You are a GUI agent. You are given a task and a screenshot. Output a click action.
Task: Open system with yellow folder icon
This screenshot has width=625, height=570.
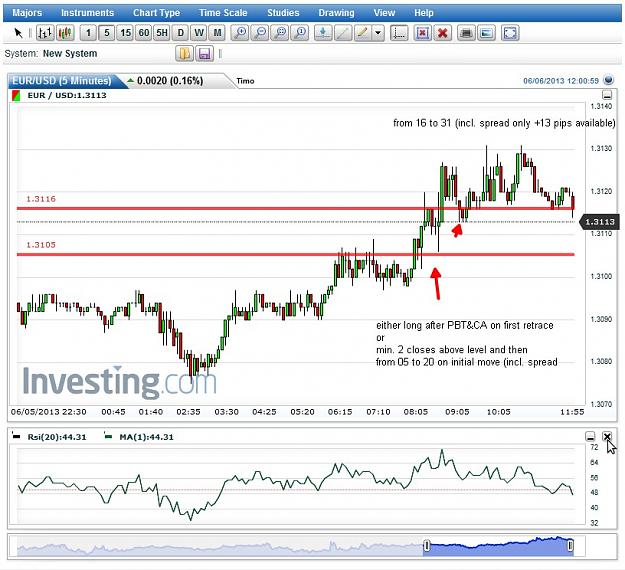tap(185, 53)
